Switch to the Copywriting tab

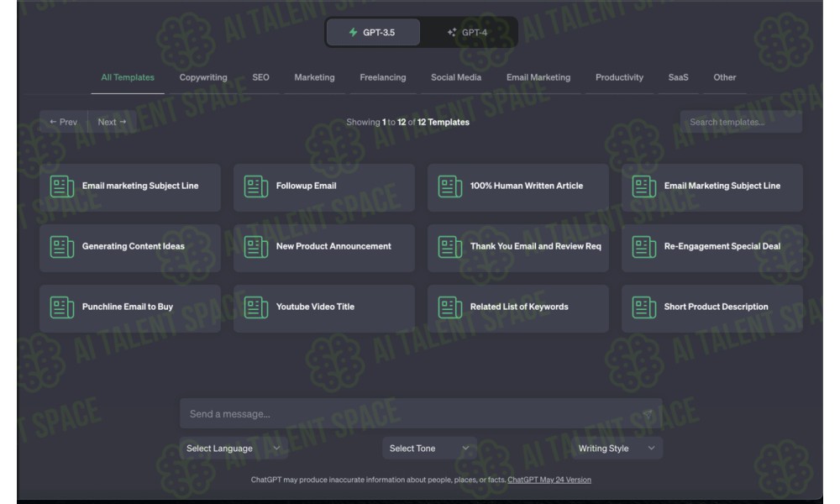coord(203,77)
